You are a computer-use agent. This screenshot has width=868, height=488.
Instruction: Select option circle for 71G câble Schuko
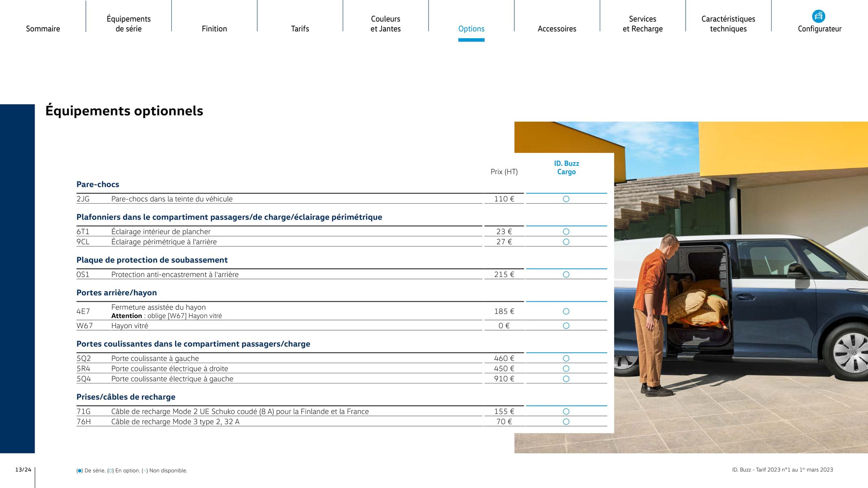pyautogui.click(x=566, y=412)
